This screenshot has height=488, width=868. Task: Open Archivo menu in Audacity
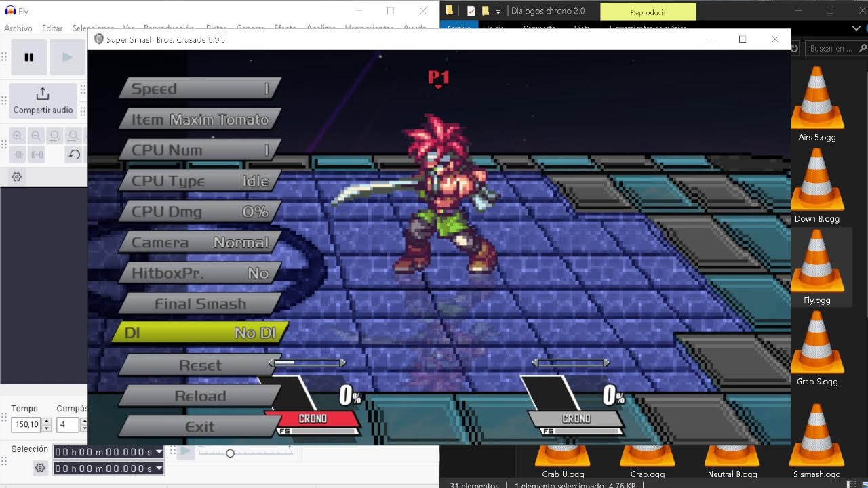(x=18, y=28)
